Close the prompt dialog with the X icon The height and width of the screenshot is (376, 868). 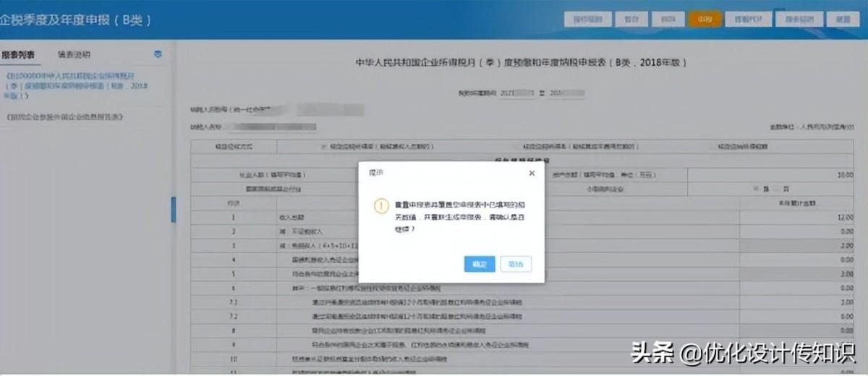(532, 174)
